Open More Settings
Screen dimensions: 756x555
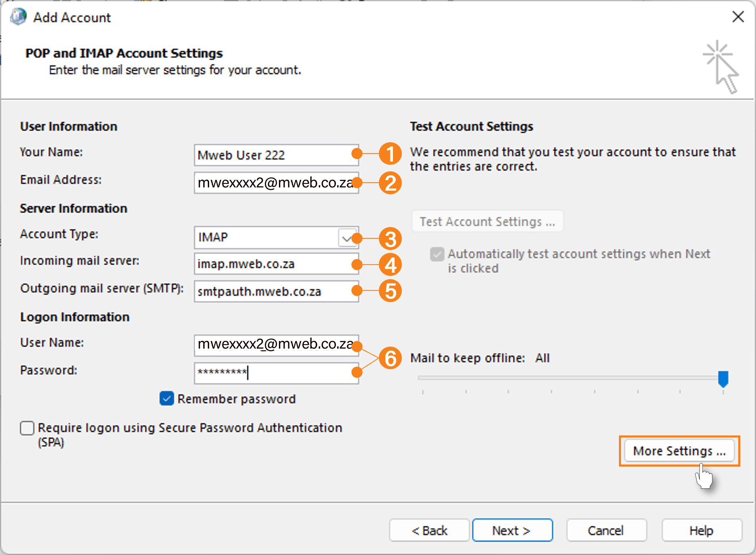point(679,451)
